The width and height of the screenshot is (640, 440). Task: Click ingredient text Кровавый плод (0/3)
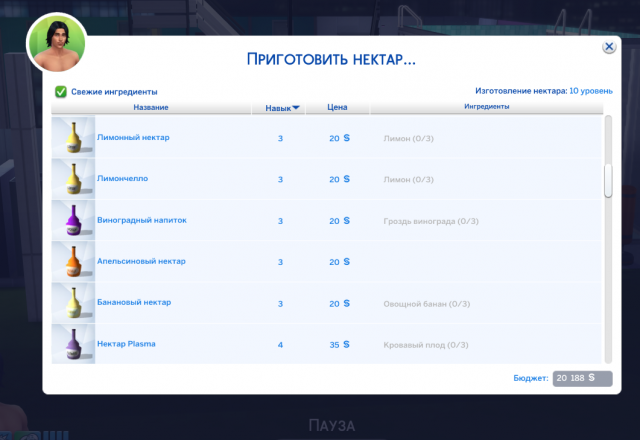[426, 345]
